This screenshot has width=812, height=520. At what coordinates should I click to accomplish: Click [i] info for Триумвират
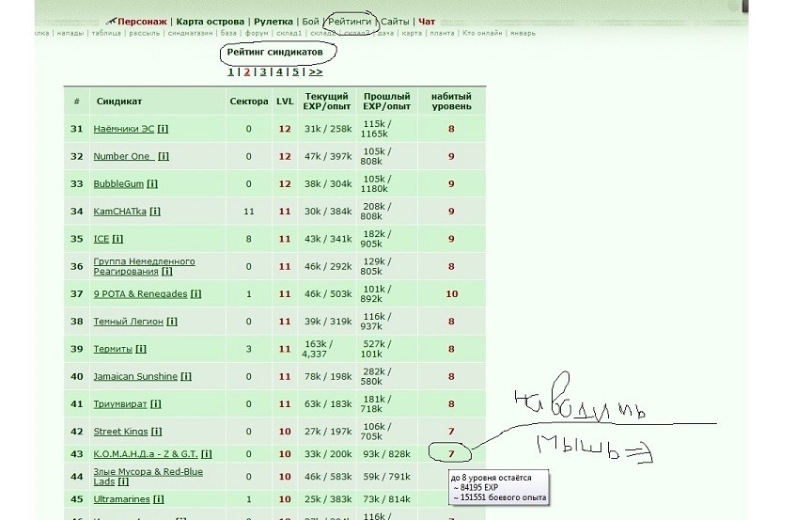coord(155,404)
